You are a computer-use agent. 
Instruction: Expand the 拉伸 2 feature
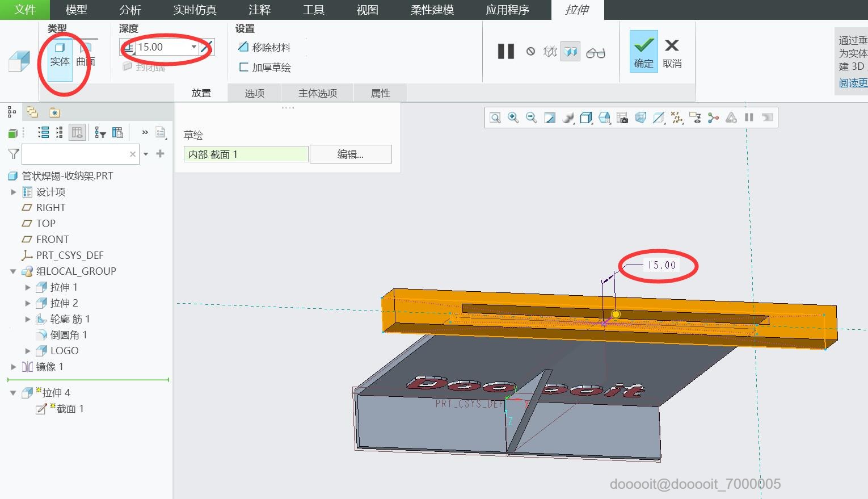[28, 303]
